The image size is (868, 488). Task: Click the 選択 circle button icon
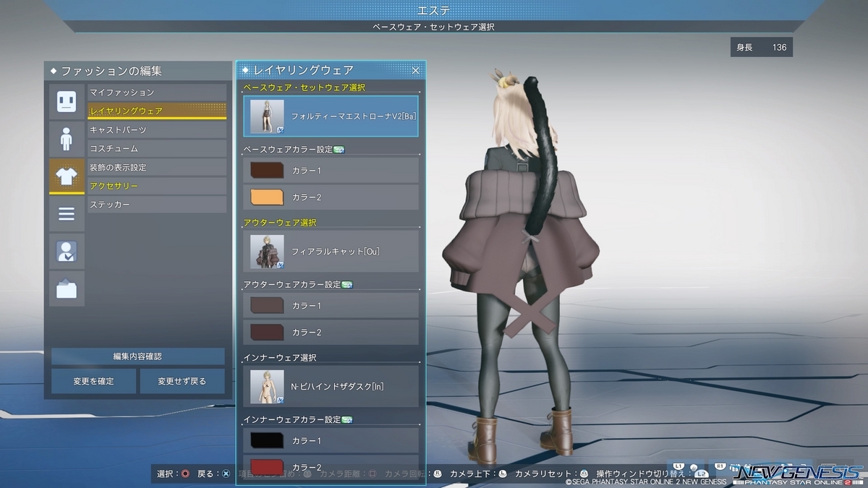point(185,474)
